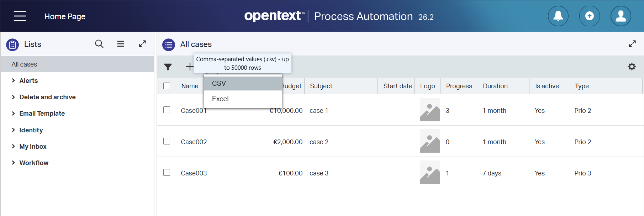Click the 7 days duration cell
The width and height of the screenshot is (644, 216).
(492, 173)
